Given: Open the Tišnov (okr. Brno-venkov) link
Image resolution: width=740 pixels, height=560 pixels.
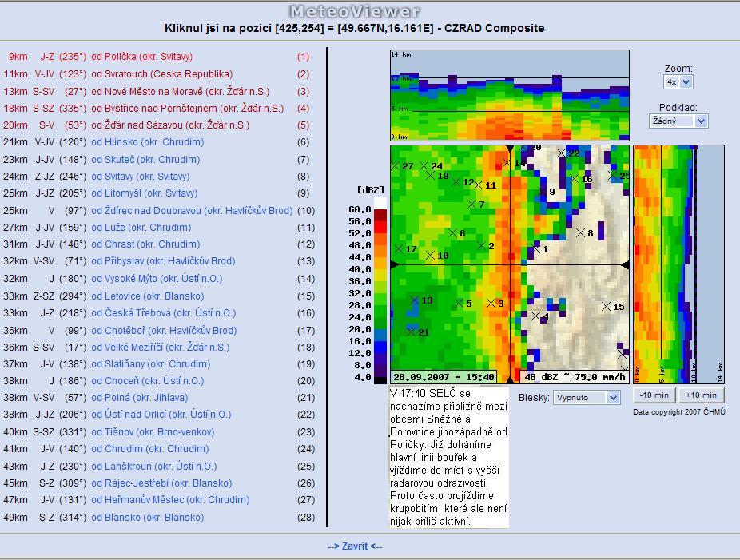Looking at the screenshot, I should coord(153,431).
